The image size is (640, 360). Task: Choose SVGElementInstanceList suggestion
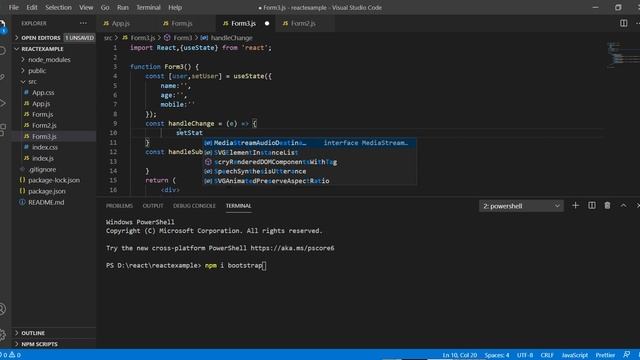[310, 153]
